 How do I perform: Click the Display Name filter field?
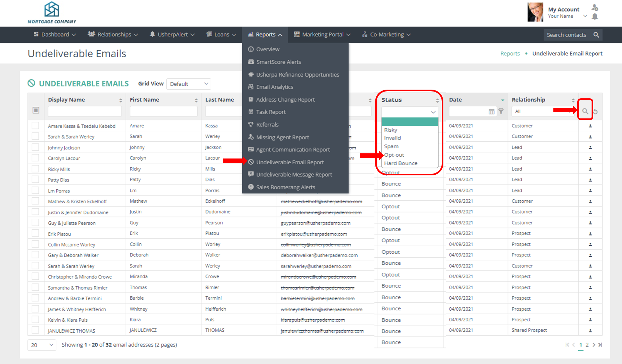[84, 111]
